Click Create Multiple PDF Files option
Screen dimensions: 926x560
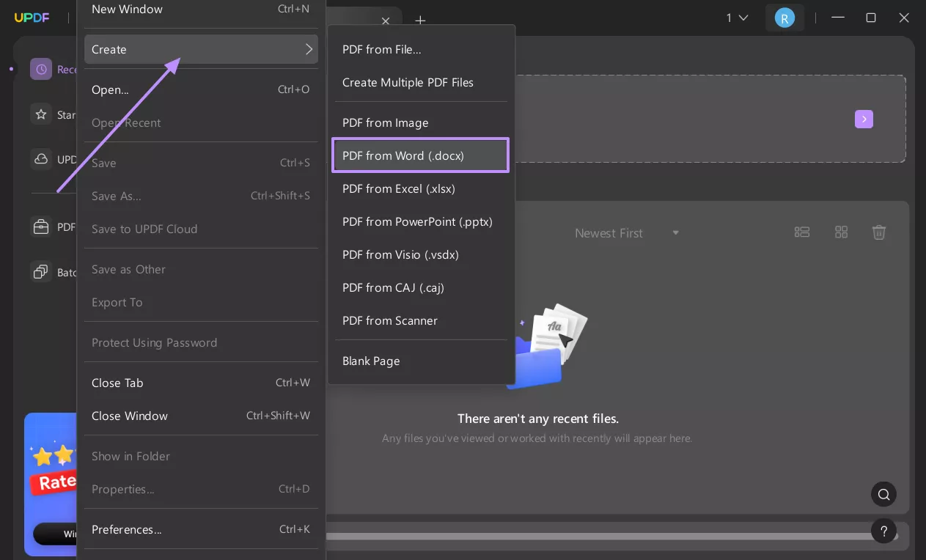click(408, 82)
